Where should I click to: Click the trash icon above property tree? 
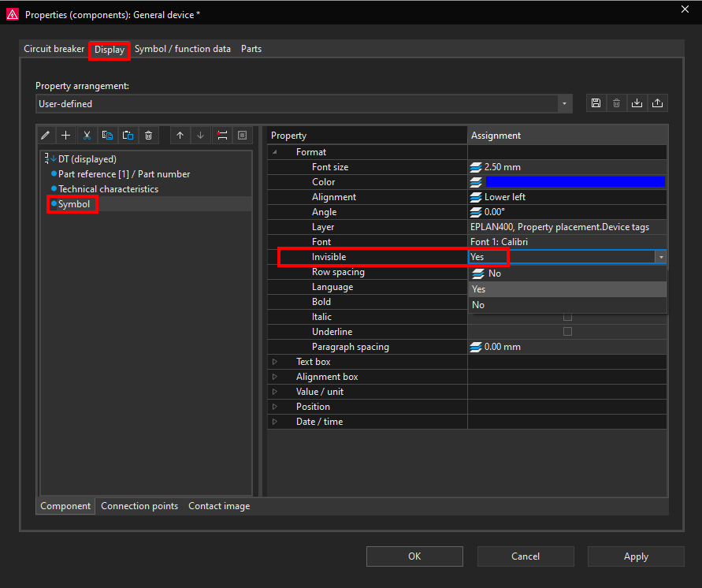148,136
